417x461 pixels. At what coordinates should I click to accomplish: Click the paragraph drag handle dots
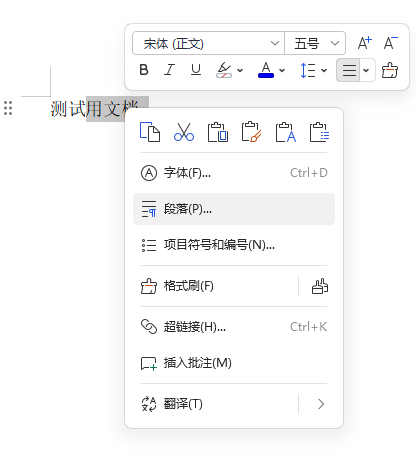[8, 108]
